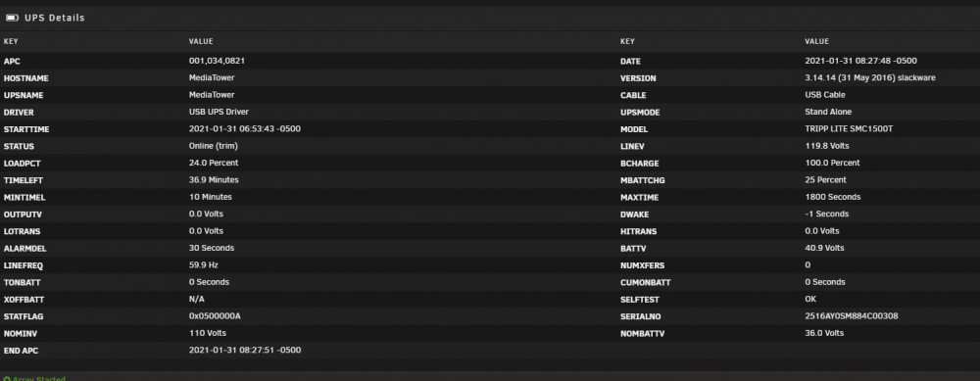Select the STATUS Online (trim) value

coord(213,146)
